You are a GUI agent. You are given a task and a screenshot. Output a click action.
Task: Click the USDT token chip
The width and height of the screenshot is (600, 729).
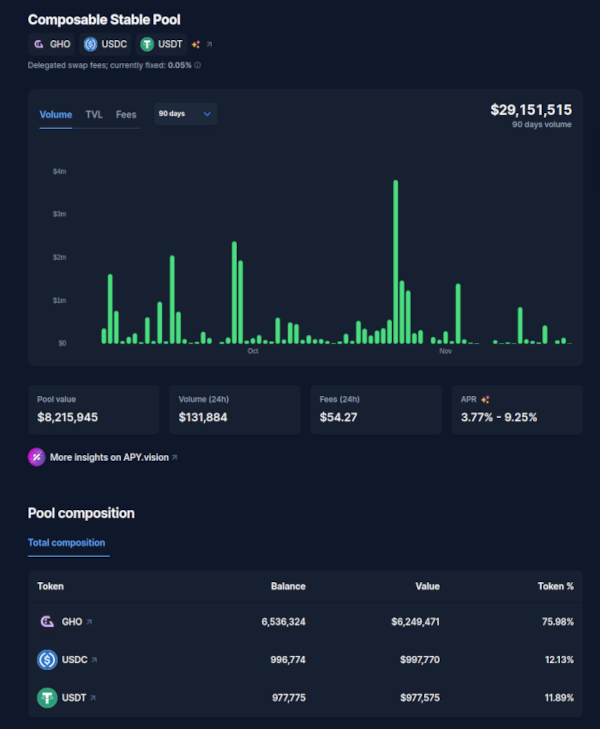tap(161, 44)
